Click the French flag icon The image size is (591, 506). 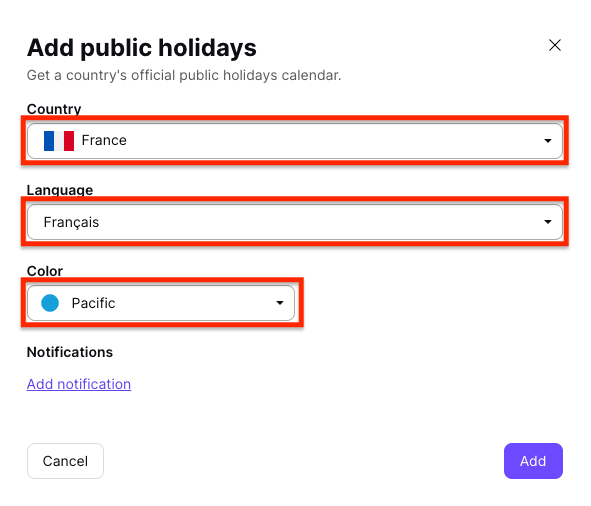59,141
